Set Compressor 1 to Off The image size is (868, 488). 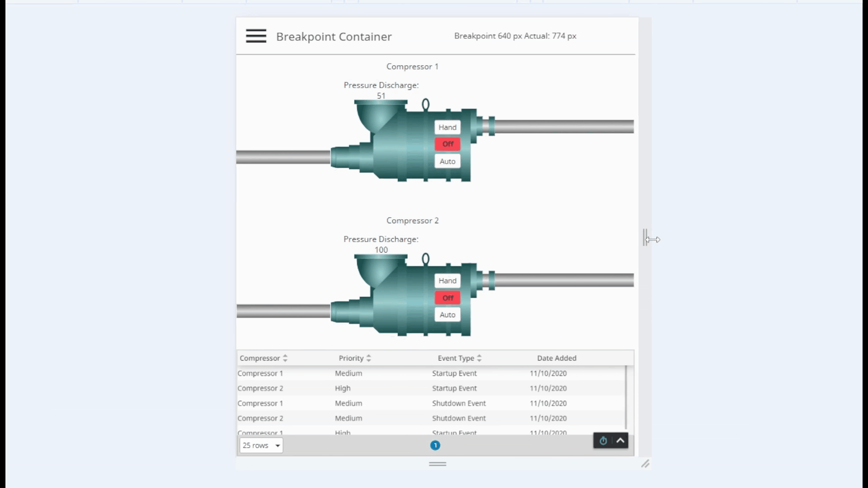(x=448, y=144)
